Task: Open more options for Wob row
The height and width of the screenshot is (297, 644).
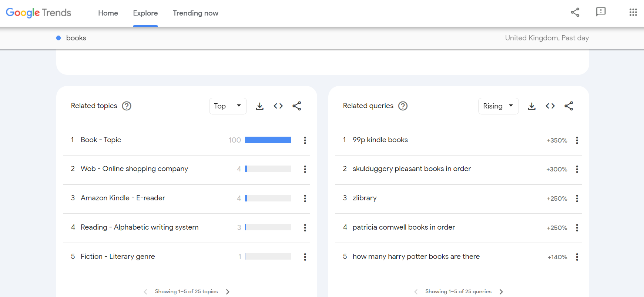Action: 305,169
